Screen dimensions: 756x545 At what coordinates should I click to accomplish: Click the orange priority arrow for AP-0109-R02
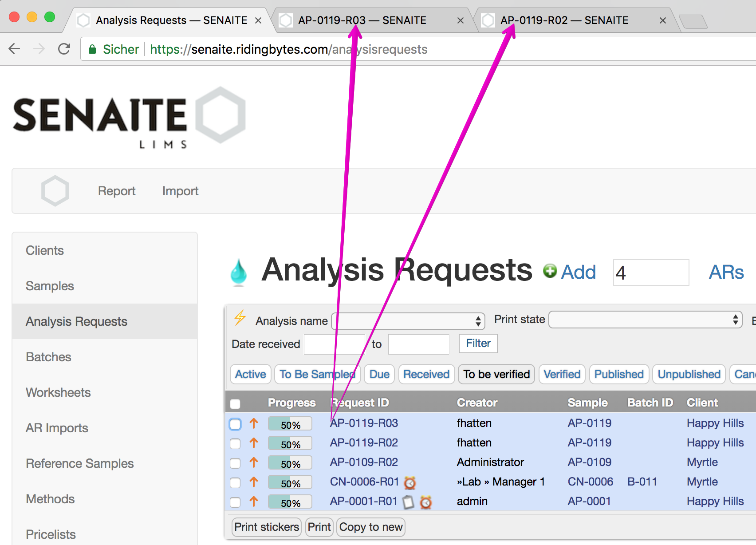point(254,462)
